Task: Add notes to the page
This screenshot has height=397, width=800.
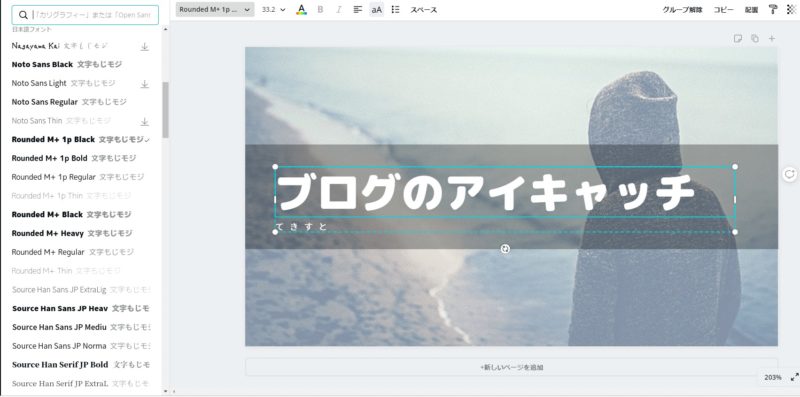Action: pyautogui.click(x=738, y=39)
